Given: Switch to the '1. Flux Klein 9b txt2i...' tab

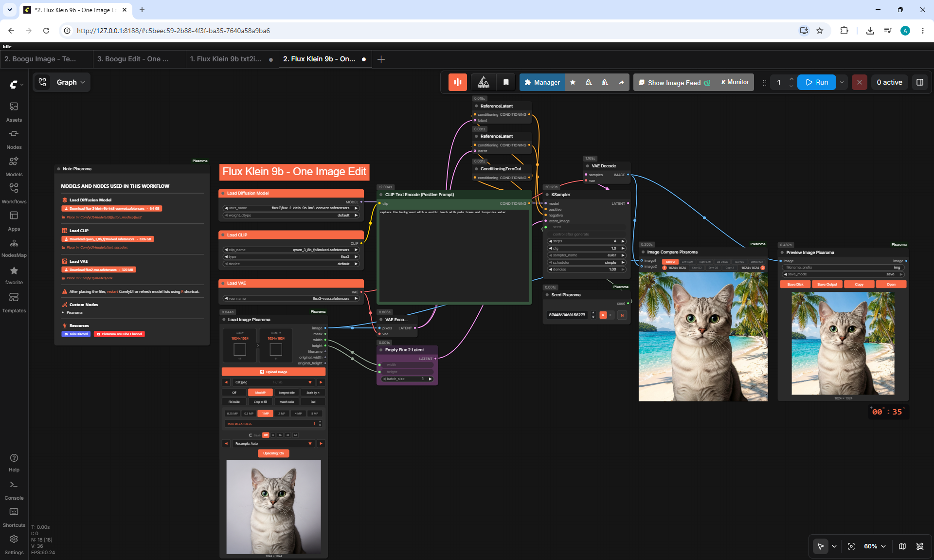Looking at the screenshot, I should pos(232,59).
